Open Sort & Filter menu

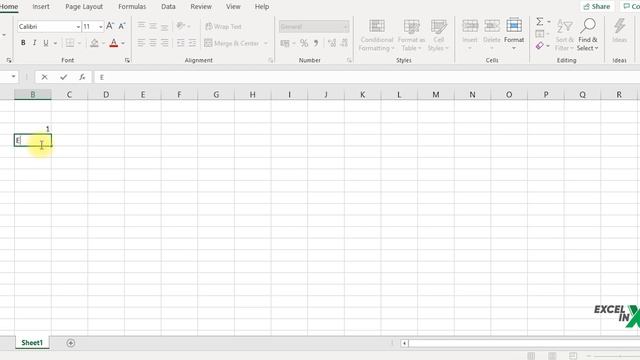(565, 35)
